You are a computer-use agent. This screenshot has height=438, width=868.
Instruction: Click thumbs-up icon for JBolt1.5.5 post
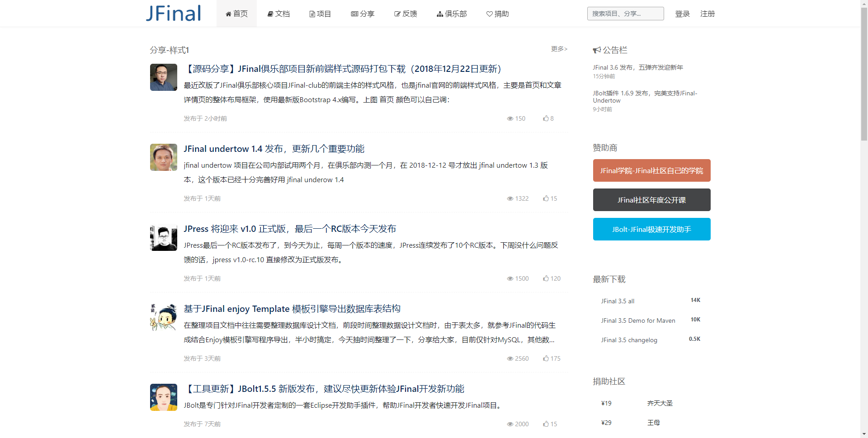coord(546,424)
